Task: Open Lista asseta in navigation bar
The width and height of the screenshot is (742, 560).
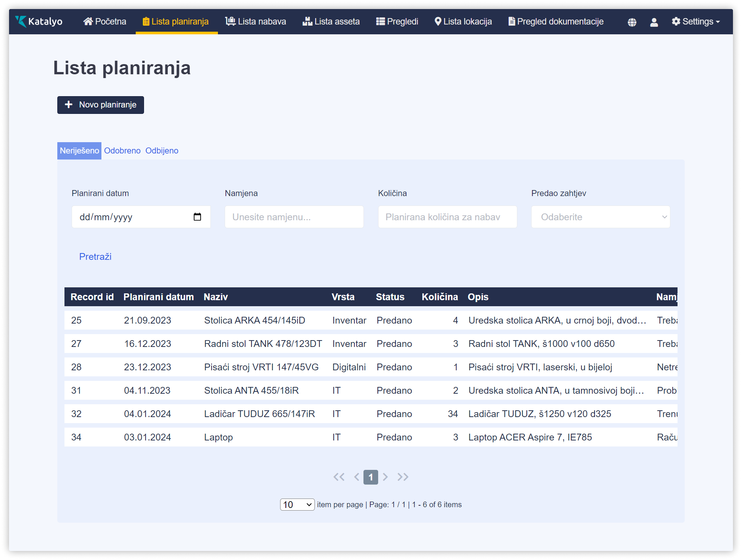Action: pos(331,21)
